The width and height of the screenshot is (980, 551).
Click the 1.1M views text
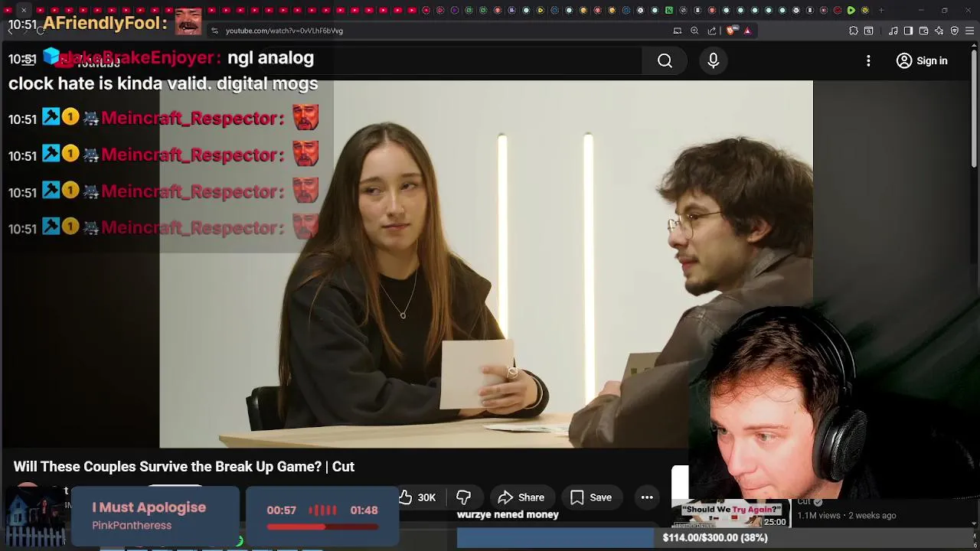819,516
